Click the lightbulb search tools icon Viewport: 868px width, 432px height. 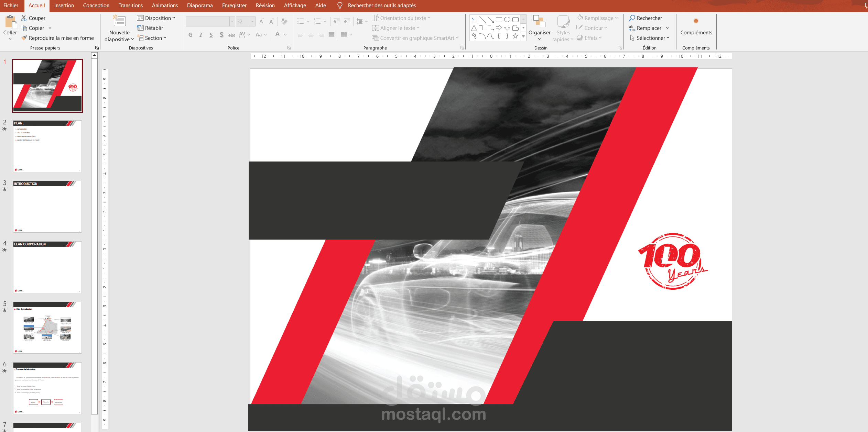point(340,5)
